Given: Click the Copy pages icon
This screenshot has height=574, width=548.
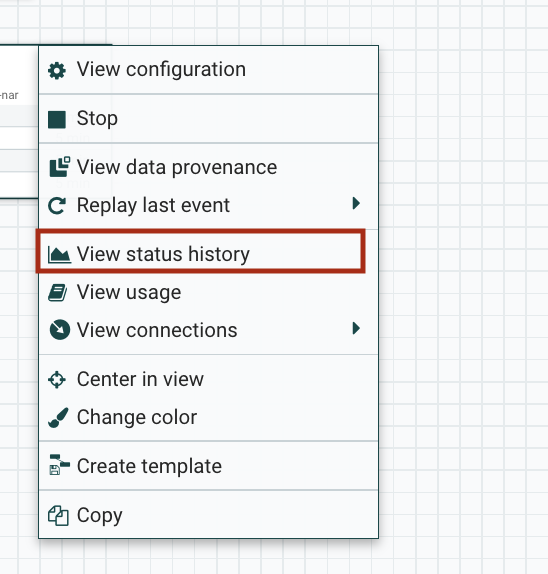Looking at the screenshot, I should [58, 515].
